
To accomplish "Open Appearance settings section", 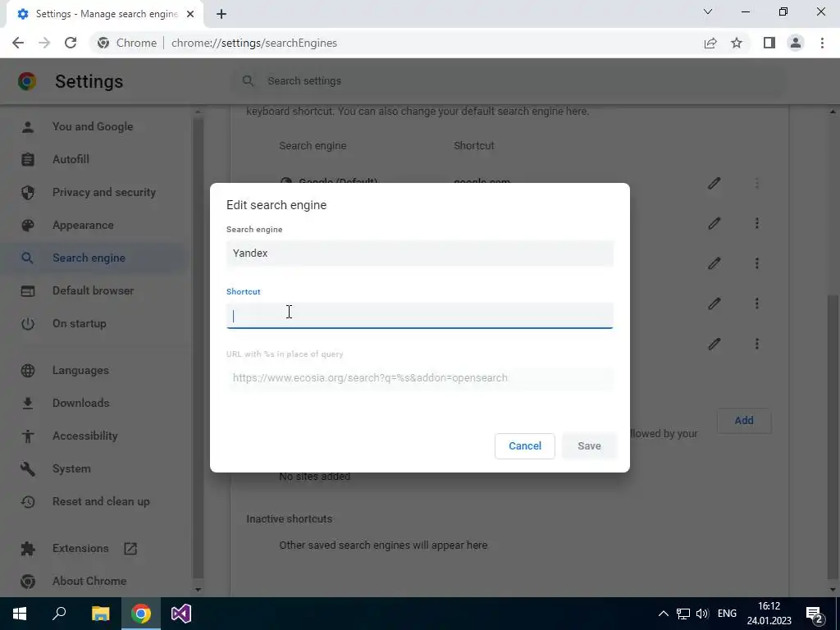I will 83,225.
